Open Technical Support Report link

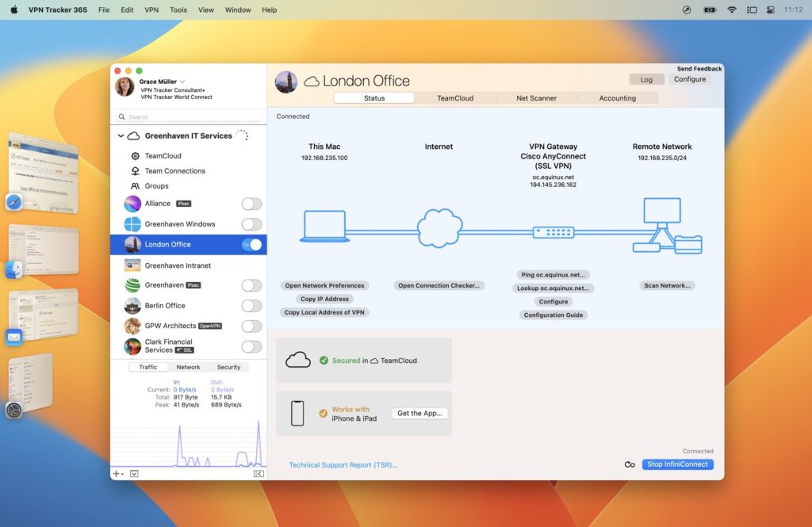[343, 465]
